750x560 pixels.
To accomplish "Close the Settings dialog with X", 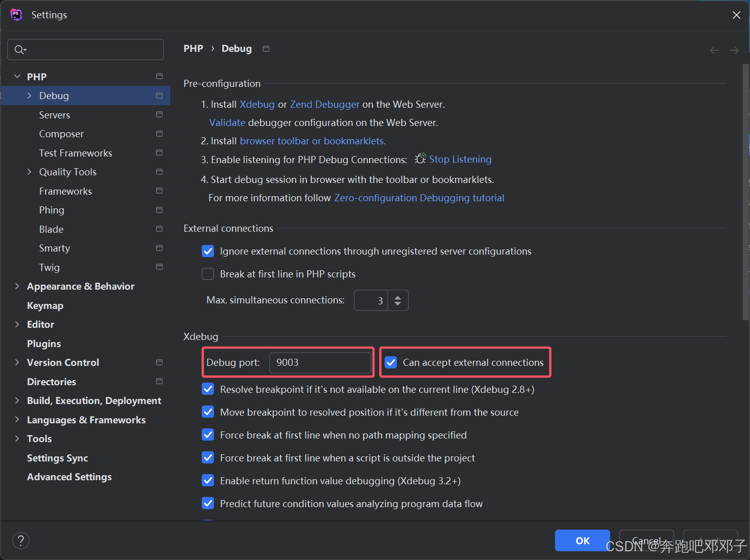I will point(736,15).
